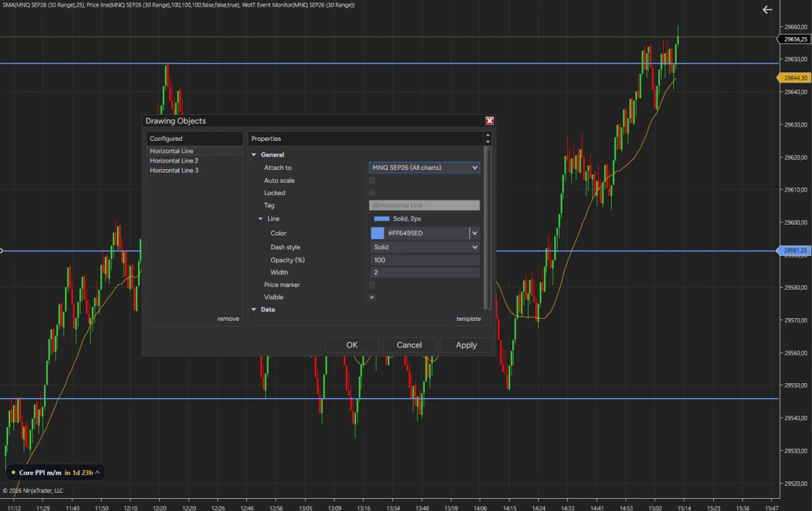Click the blue Color swatch
Viewport: 812px width, 511px height.
click(x=378, y=233)
